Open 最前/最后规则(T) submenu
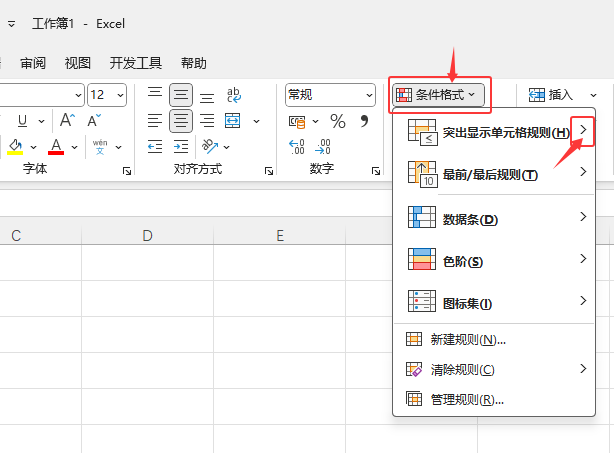The width and height of the screenshot is (614, 453). point(494,174)
